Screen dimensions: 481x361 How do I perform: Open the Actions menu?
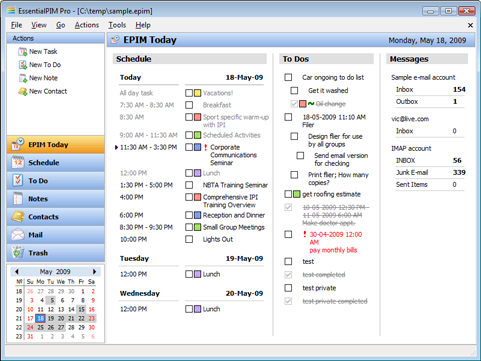pos(87,25)
